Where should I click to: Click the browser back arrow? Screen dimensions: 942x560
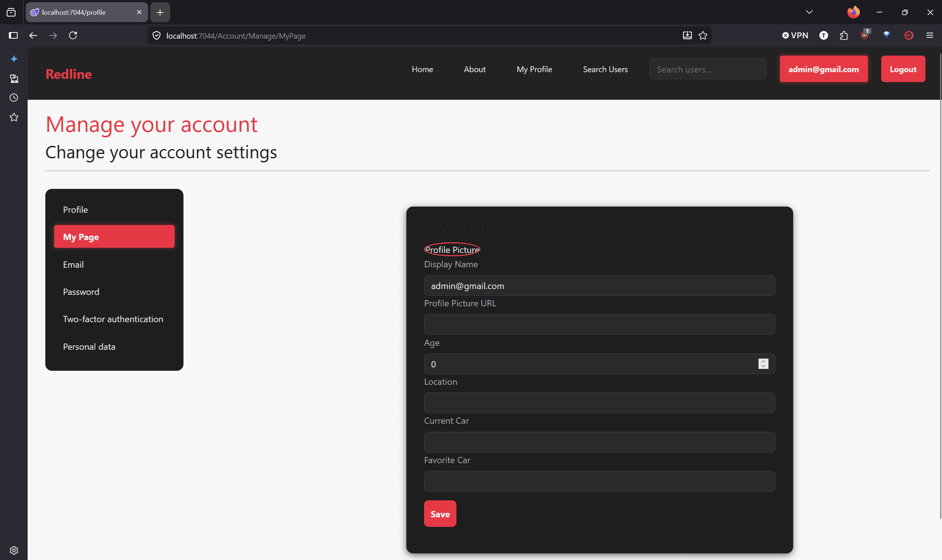tap(33, 35)
